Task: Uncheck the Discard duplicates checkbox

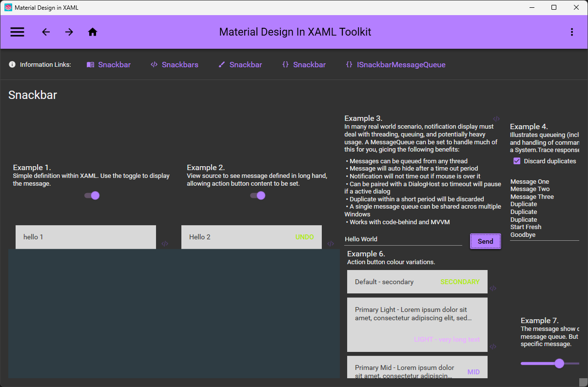Action: [x=517, y=161]
